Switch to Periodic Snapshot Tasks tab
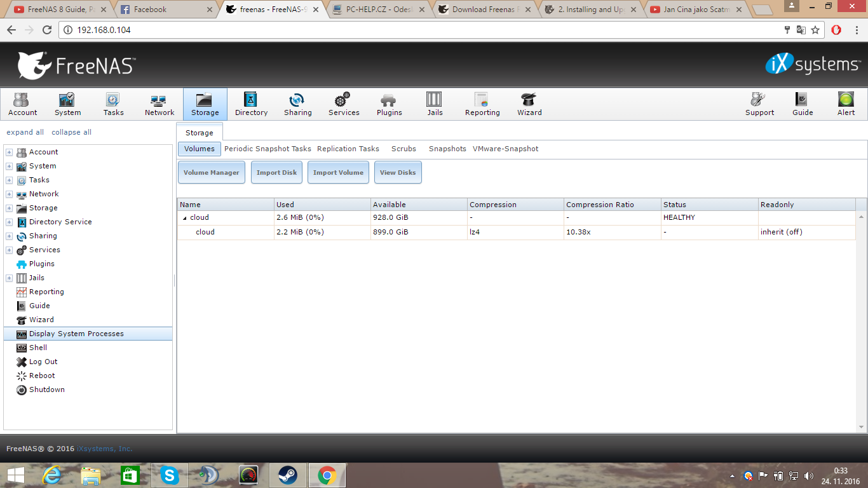Viewport: 868px width, 488px height. pos(268,149)
